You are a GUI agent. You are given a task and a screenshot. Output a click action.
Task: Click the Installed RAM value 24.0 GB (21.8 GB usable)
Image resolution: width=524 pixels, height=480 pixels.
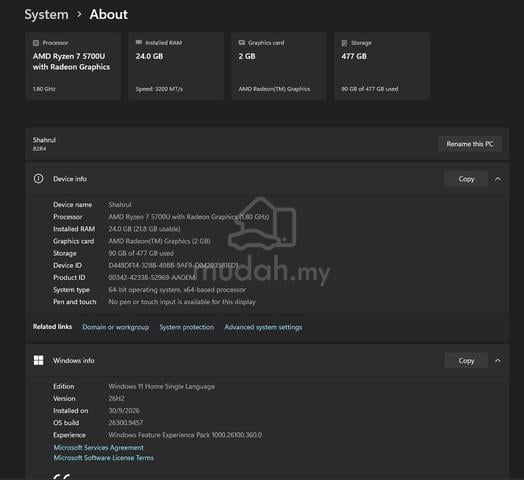coord(144,229)
